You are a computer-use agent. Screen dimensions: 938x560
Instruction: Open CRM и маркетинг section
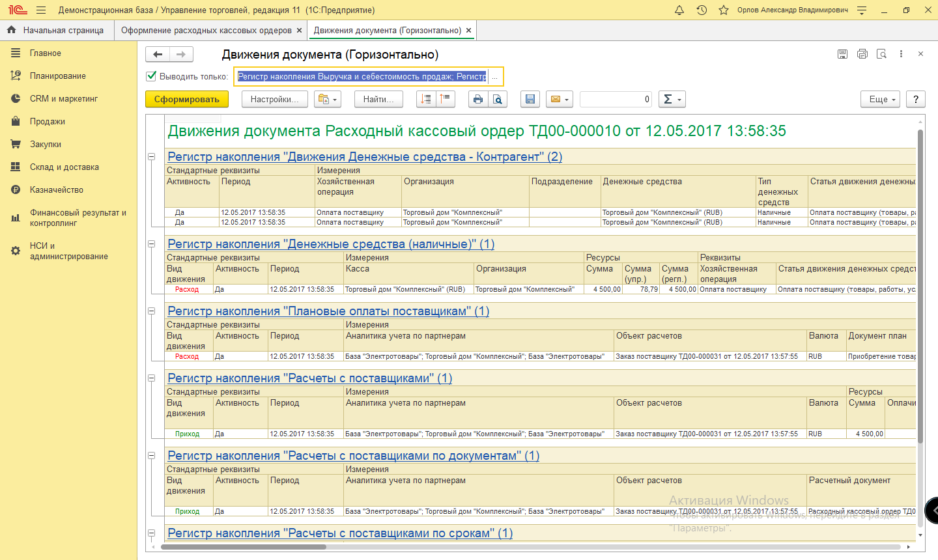[x=64, y=99]
